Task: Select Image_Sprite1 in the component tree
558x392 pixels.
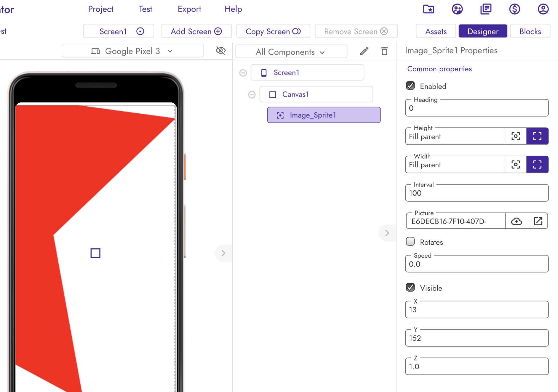Action: [x=324, y=115]
